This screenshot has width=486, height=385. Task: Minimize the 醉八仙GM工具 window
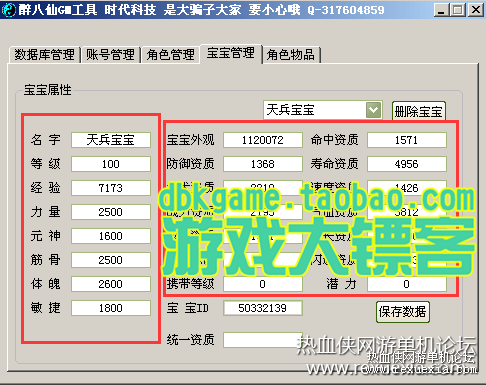[x=441, y=10]
